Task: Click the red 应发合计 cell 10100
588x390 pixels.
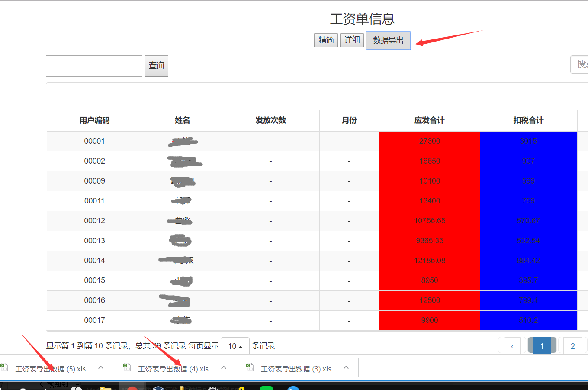Action: point(430,181)
